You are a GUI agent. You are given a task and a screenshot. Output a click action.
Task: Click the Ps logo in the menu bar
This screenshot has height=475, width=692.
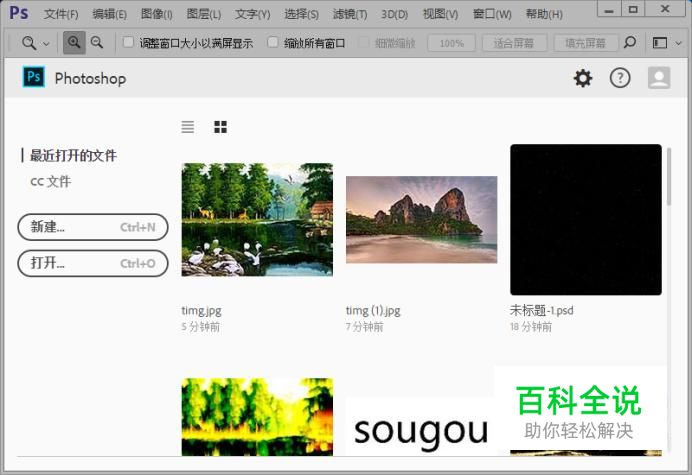[x=19, y=13]
